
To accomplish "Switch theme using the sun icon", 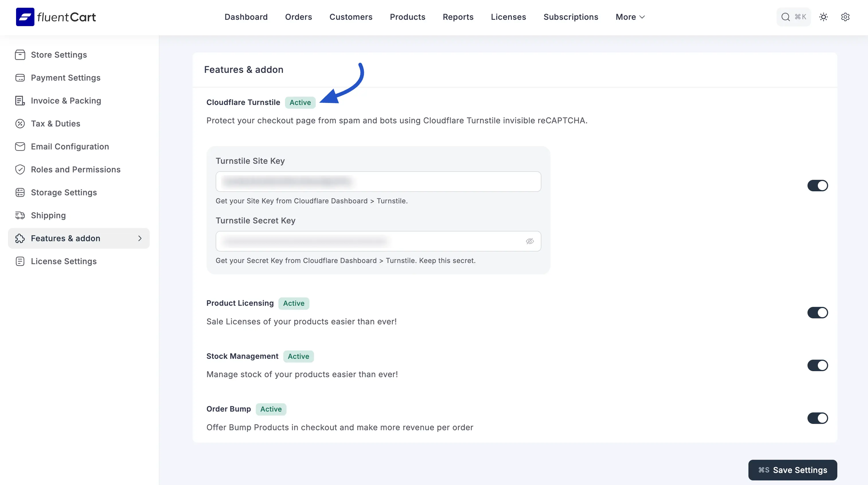I will click(823, 17).
